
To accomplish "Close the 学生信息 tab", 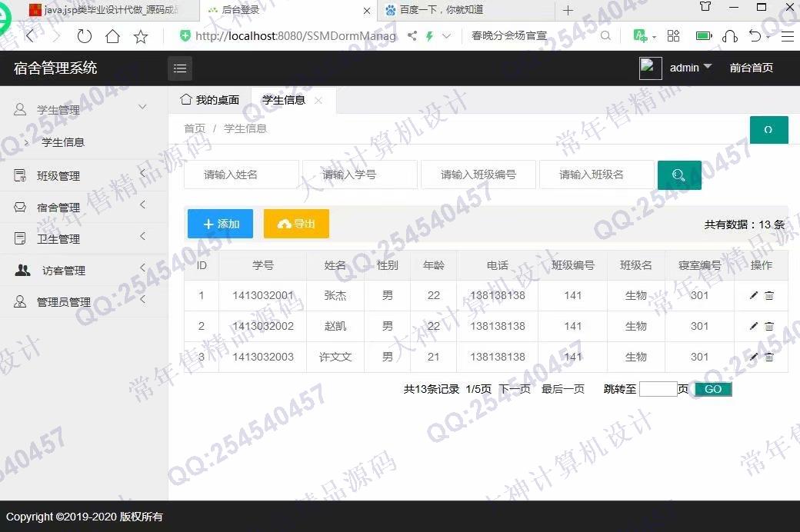I will (318, 101).
